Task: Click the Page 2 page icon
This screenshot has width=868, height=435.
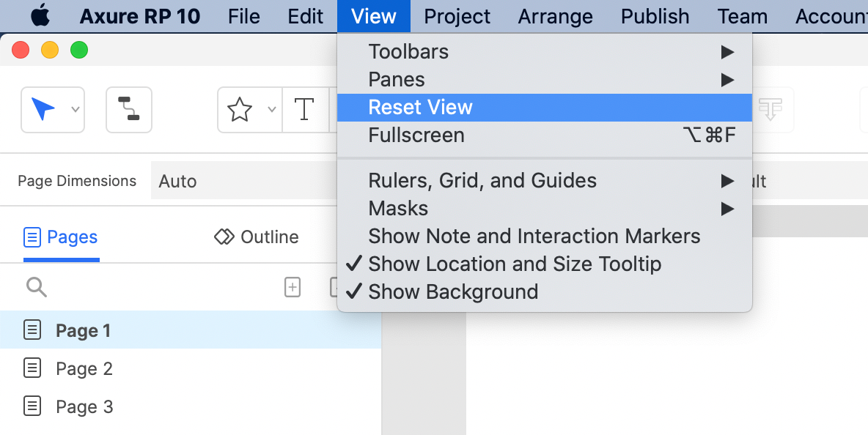Action: [32, 368]
